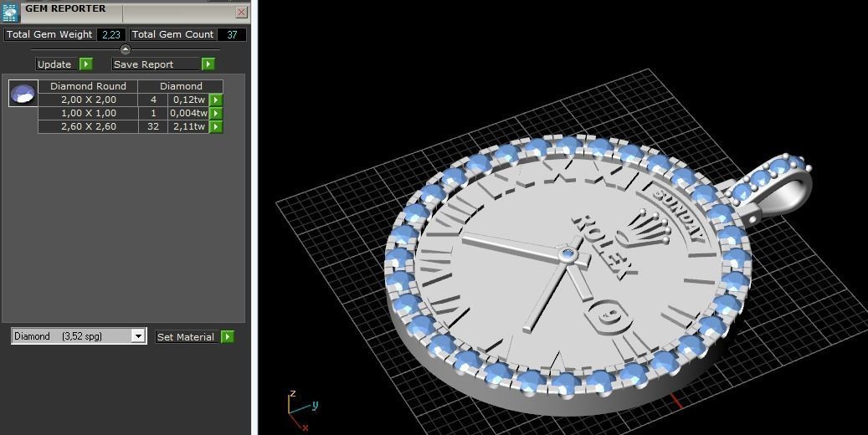Click the Diamond Round column header
Screen dimensions: 868x435
88,86
